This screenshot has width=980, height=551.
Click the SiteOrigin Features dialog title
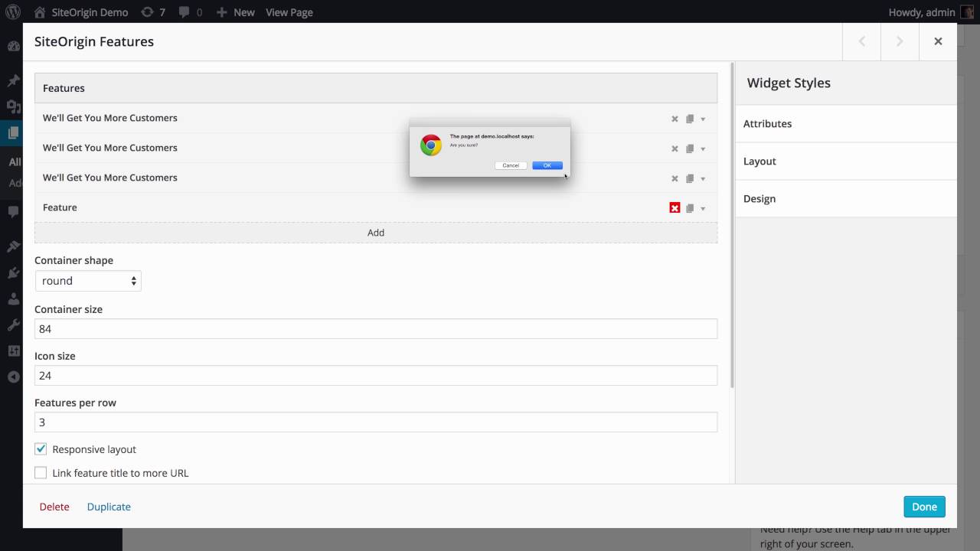pos(94,41)
